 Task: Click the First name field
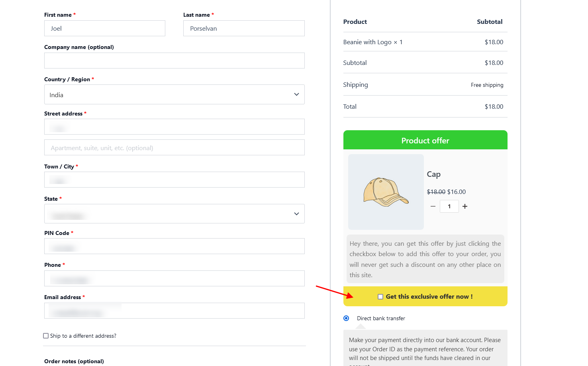[x=104, y=29]
